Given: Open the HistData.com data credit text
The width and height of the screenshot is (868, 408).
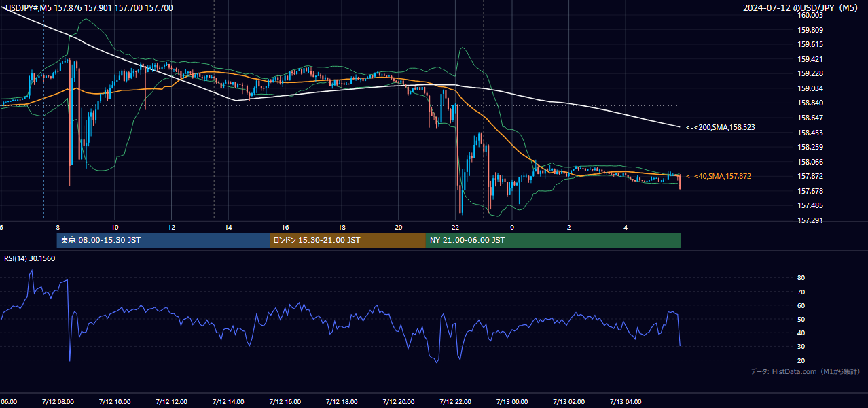Looking at the screenshot, I should click(x=806, y=371).
